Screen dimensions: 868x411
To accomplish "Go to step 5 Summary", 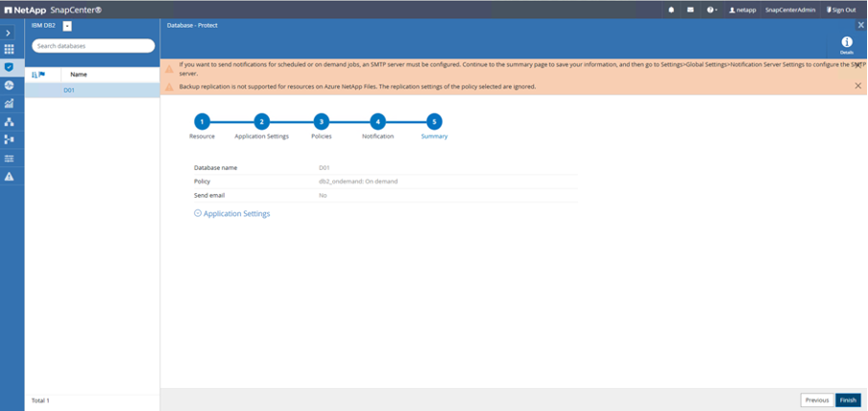I will tap(434, 122).
